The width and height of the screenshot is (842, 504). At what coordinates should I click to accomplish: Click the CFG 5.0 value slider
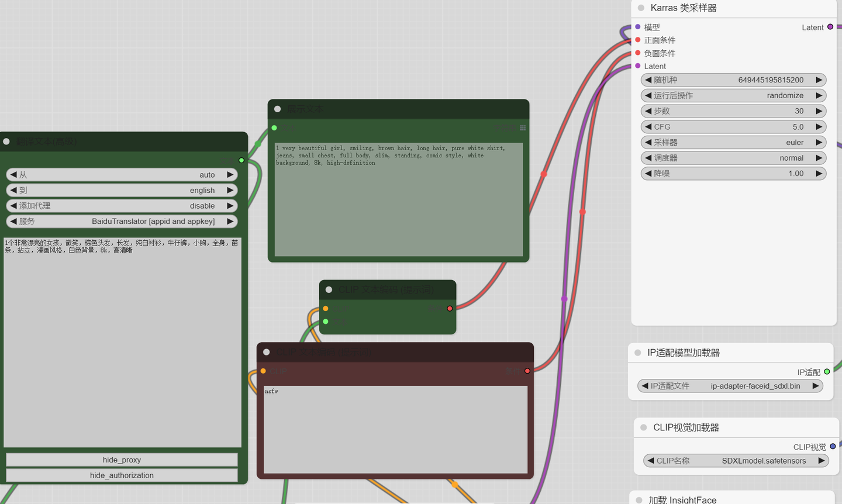(x=733, y=126)
